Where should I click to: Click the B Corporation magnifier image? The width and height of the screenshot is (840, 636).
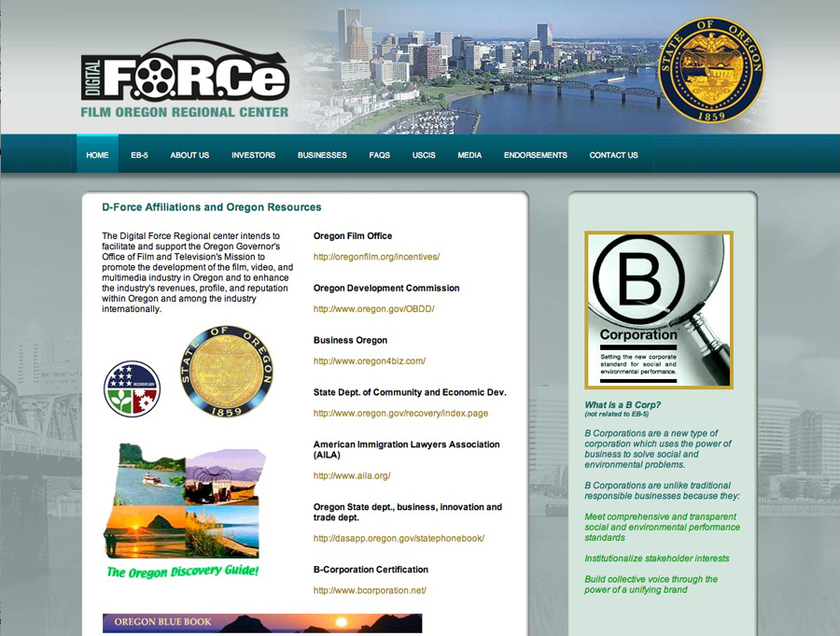(x=659, y=310)
